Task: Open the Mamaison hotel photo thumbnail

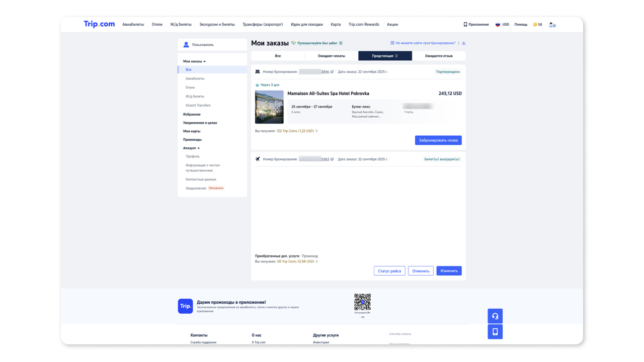Action: [x=269, y=107]
